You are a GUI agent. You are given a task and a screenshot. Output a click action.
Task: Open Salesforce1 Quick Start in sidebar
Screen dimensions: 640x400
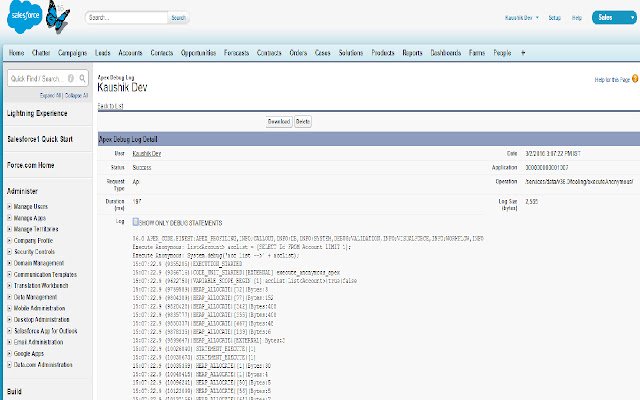click(x=40, y=139)
